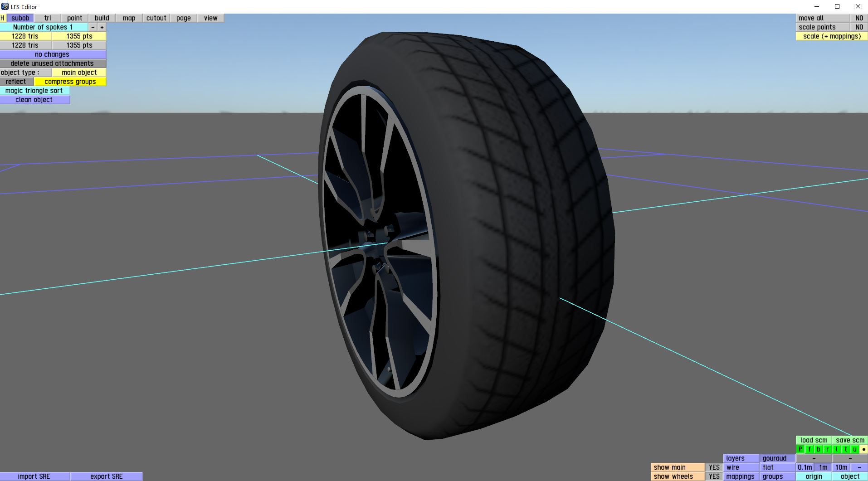The width and height of the screenshot is (868, 481).
Task: Click the origin button
Action: (x=814, y=476)
